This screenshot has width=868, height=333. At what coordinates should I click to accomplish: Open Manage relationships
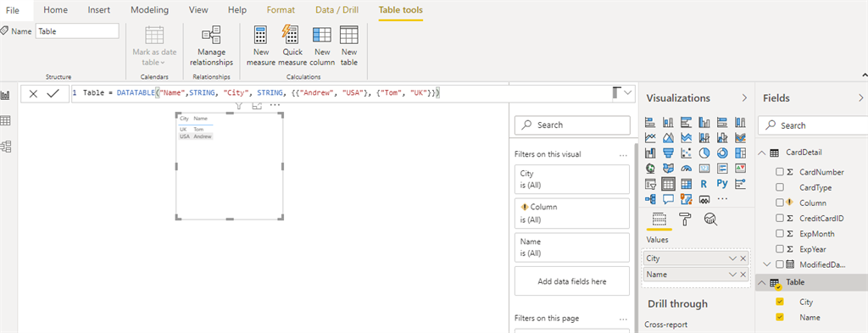click(x=211, y=47)
